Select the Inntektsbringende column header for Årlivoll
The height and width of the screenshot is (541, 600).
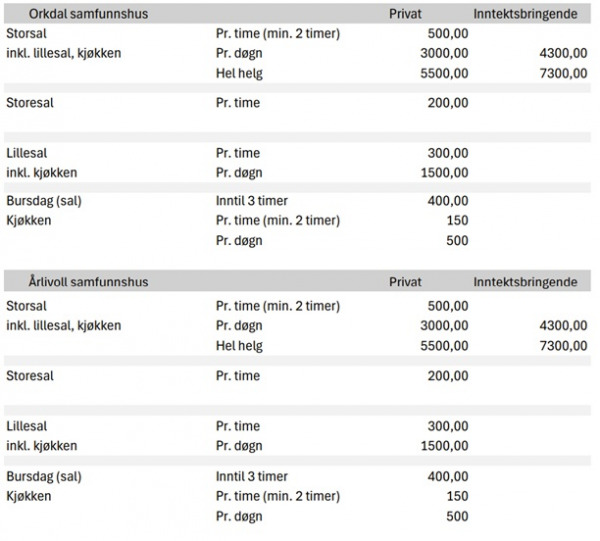525,282
